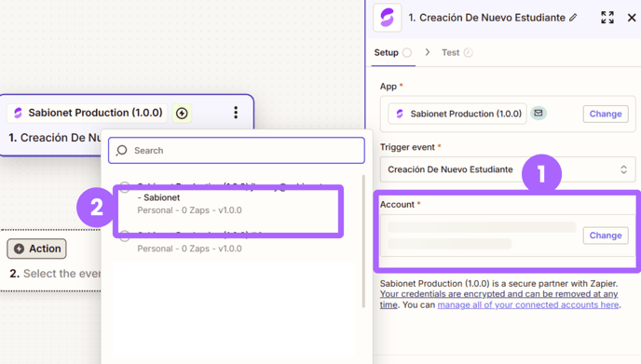Select the second account radio button
The image size is (641, 364).
tap(125, 237)
